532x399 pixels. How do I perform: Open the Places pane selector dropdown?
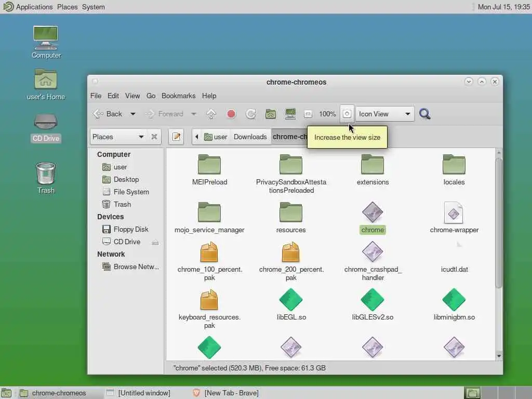pyautogui.click(x=118, y=137)
